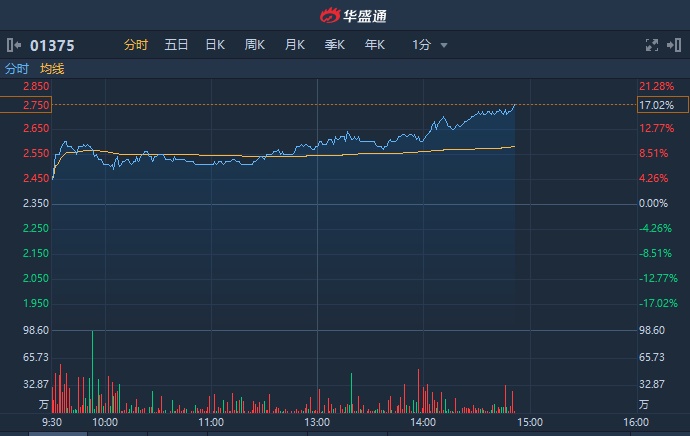This screenshot has height=436, width=690.
Task: Click the highlighted 2.750 current price label
Action: [26, 105]
